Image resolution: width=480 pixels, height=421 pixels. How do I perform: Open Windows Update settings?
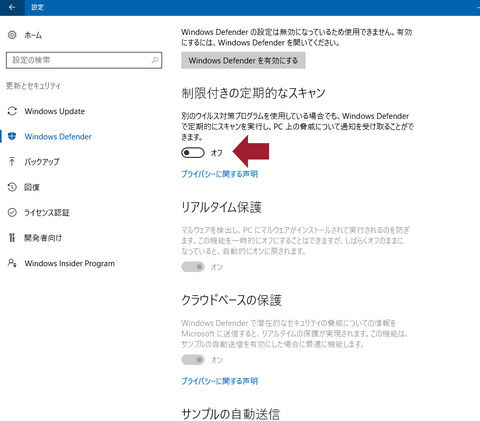[54, 111]
